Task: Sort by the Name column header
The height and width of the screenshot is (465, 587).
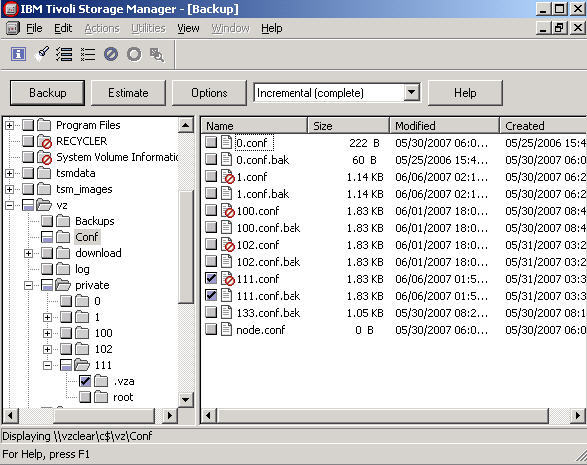Action: (254, 126)
